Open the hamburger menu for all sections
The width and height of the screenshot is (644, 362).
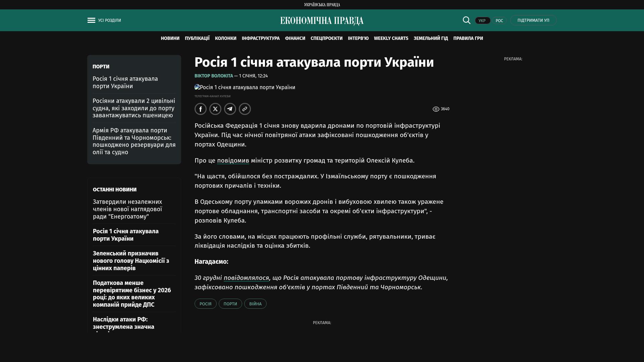tap(91, 20)
